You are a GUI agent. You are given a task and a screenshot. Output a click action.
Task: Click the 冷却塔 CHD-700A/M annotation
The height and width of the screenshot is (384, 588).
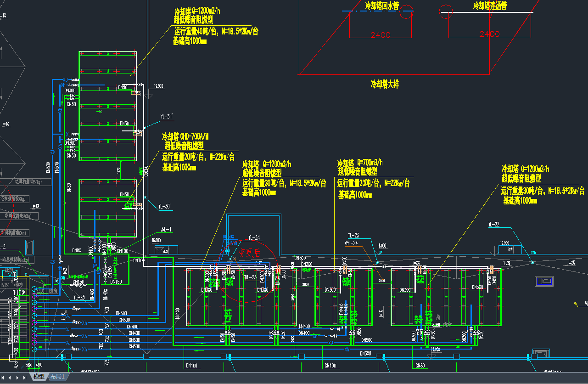185,137
